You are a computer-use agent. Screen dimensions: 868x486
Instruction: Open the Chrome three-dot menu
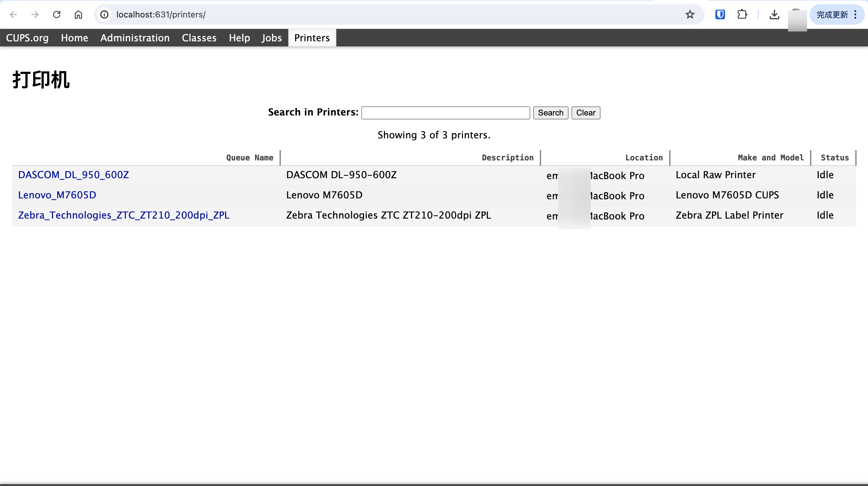pyautogui.click(x=855, y=14)
